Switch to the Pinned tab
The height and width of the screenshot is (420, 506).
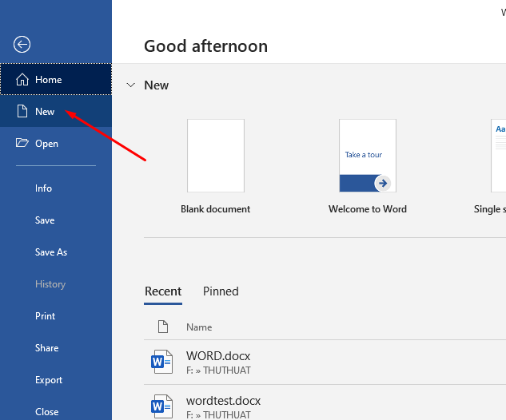(221, 291)
